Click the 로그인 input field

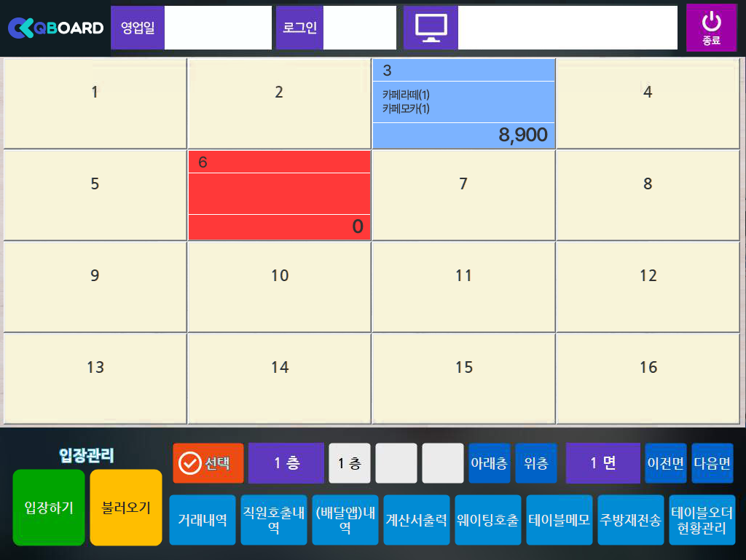[x=359, y=28]
